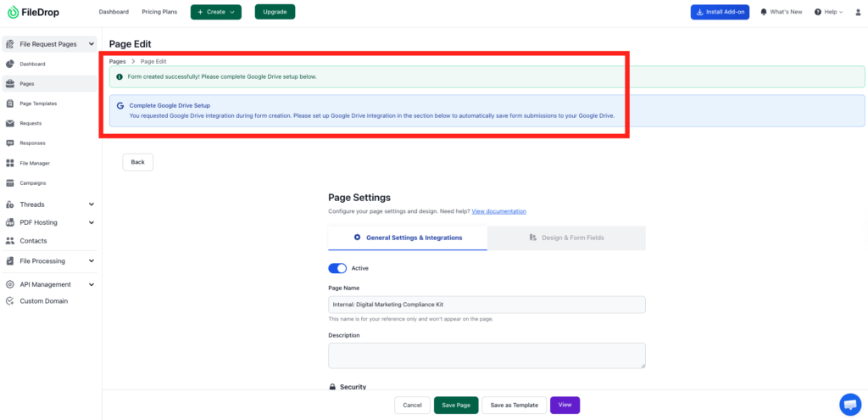Click the Help question mark icon

818,12
